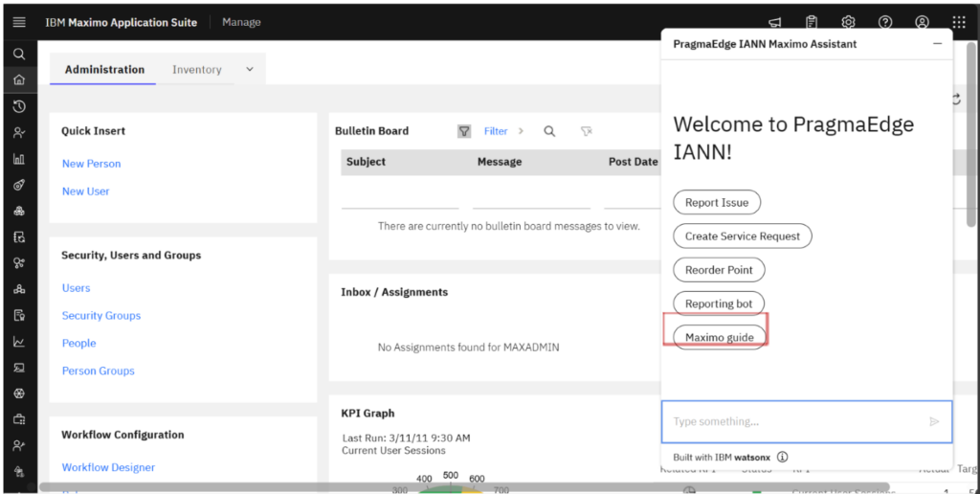
Task: Open the history clock icon in sidebar
Action: [19, 106]
